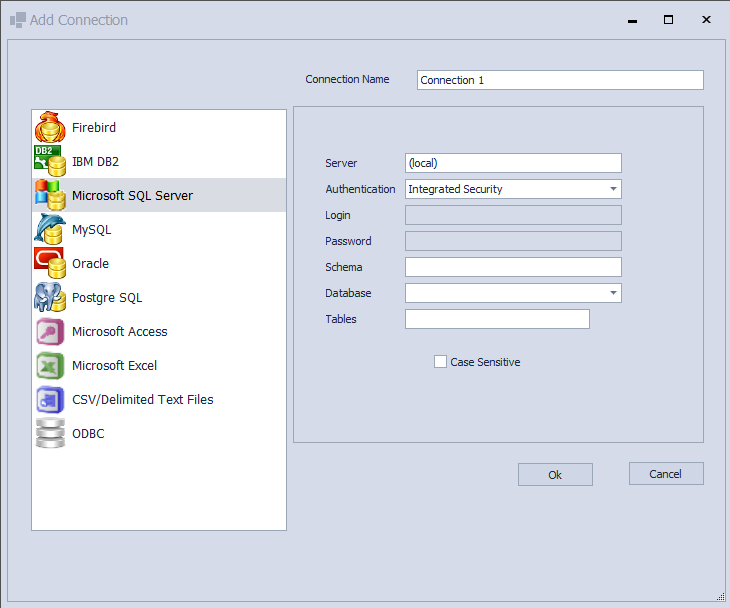This screenshot has height=608, width=730.
Task: Click the Add Connection window icon
Action: click(x=18, y=20)
